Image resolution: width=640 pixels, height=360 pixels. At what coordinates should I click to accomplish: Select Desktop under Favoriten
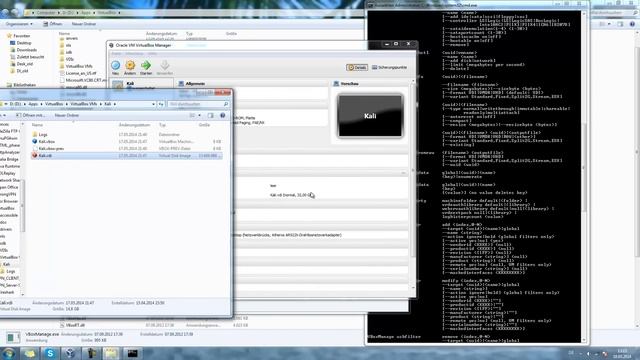[x=24, y=43]
